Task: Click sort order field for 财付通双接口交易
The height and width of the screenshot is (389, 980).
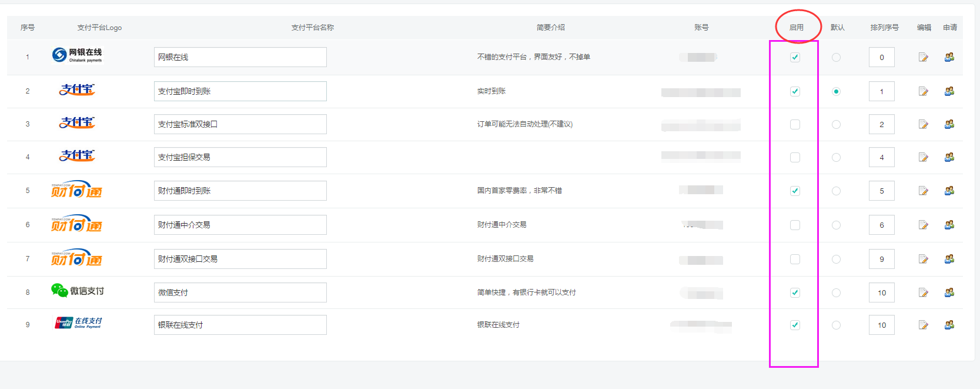Action: tap(881, 259)
